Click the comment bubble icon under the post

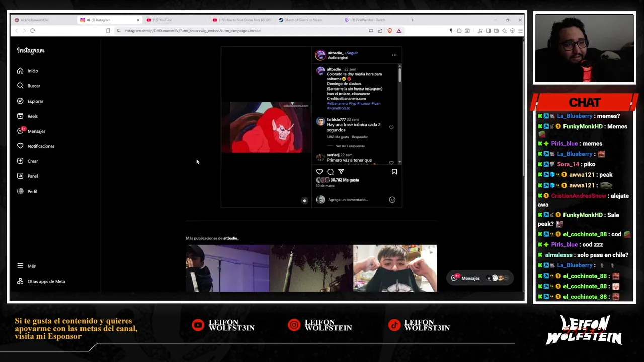point(330,172)
